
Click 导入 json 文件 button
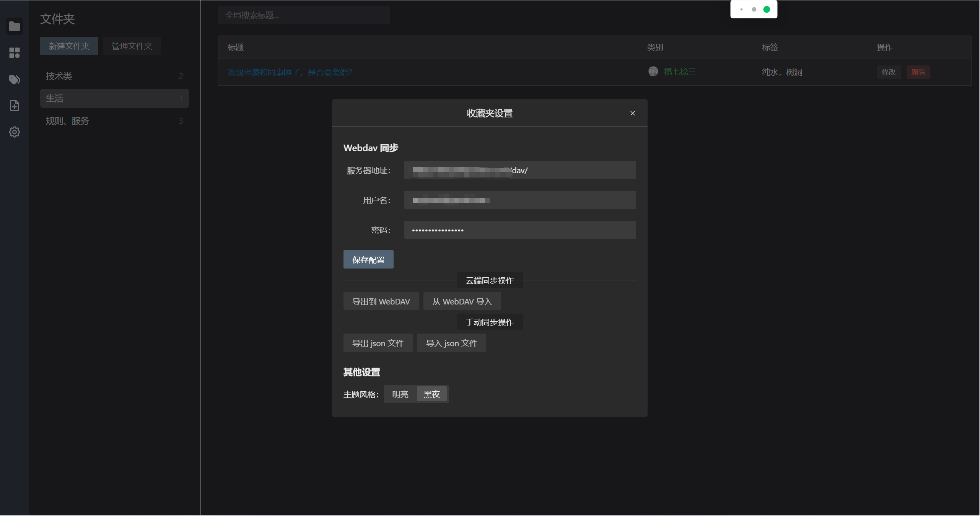pyautogui.click(x=451, y=343)
